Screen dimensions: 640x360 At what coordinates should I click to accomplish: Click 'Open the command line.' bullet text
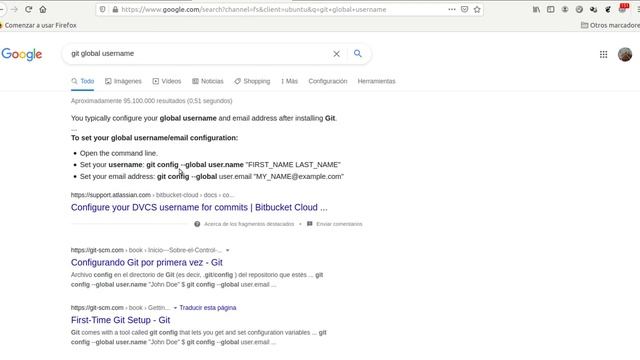tap(119, 153)
